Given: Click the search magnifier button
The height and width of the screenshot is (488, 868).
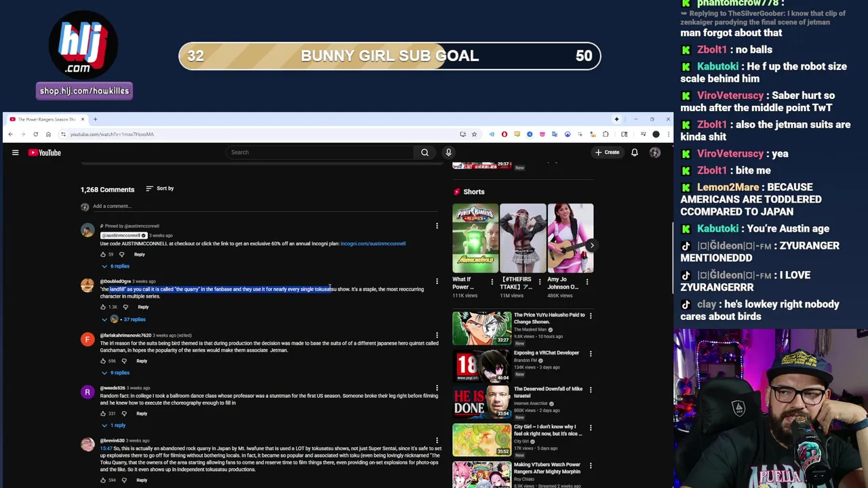Looking at the screenshot, I should click(x=425, y=152).
